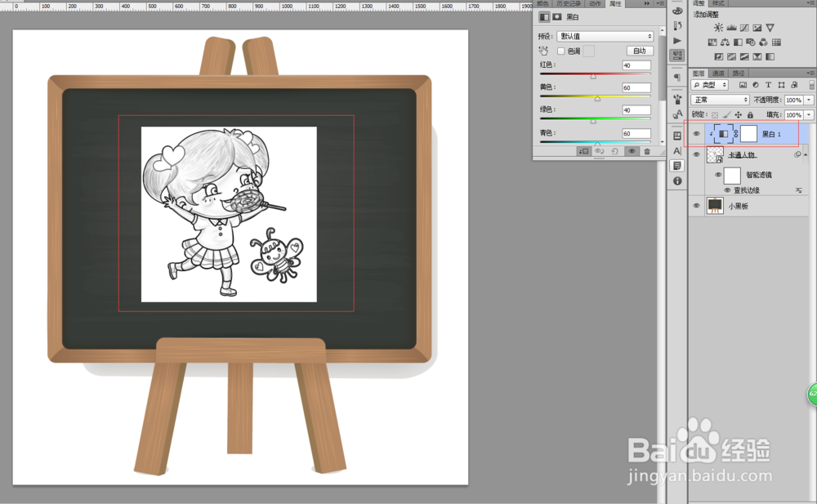Click the 红色 red slider handle
This screenshot has width=817, height=504.
(x=593, y=77)
